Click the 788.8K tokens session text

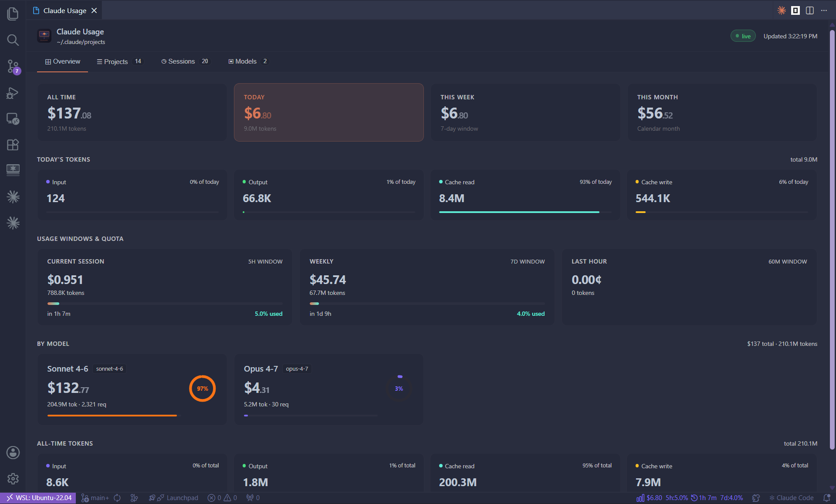tap(66, 293)
